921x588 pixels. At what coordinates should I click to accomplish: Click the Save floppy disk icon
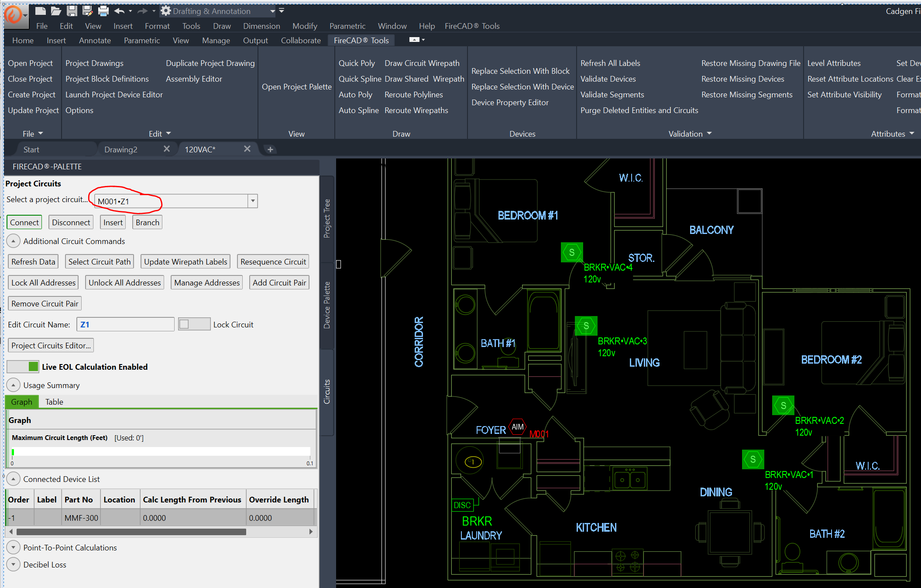(x=72, y=11)
